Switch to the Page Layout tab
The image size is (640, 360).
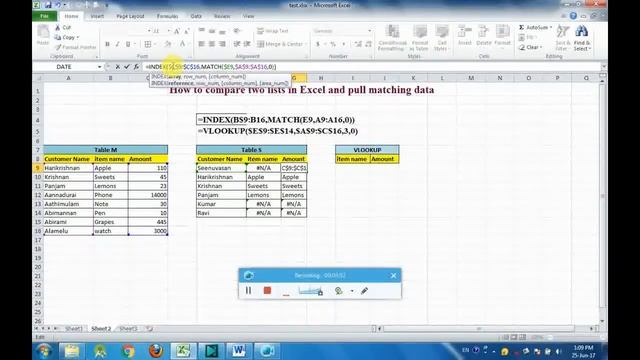[x=130, y=16]
